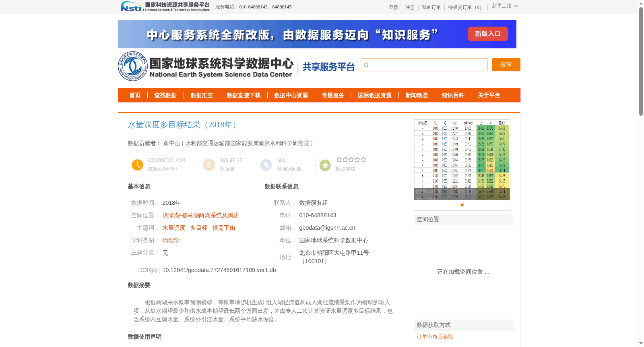
Task: Rate with the fifth empty star
Action: click(363, 160)
